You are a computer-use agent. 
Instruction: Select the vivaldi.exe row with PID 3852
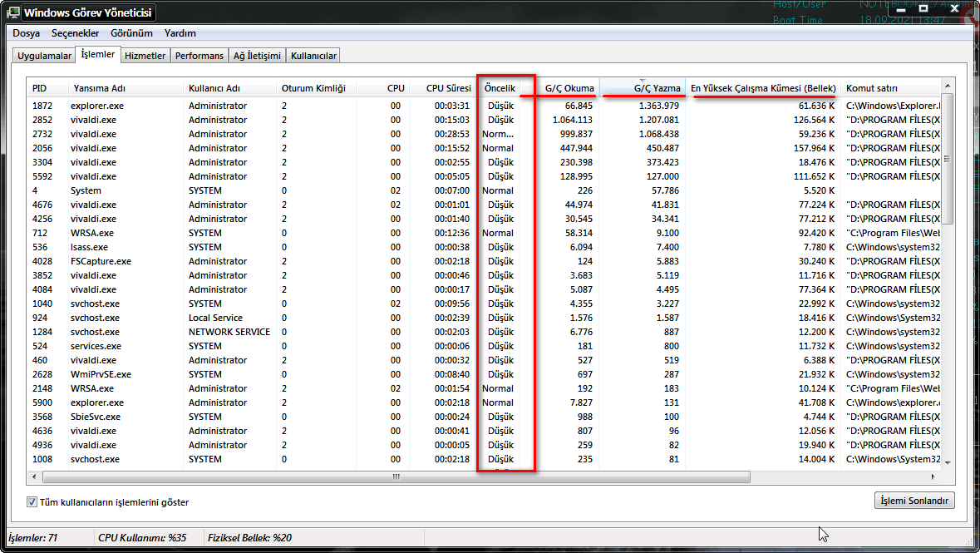pyautogui.click(x=484, y=275)
